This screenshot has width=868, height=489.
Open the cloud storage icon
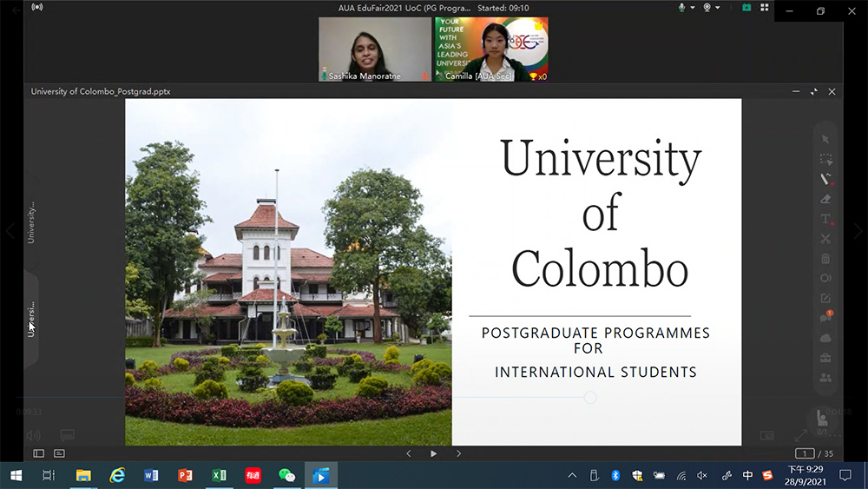pyautogui.click(x=825, y=338)
